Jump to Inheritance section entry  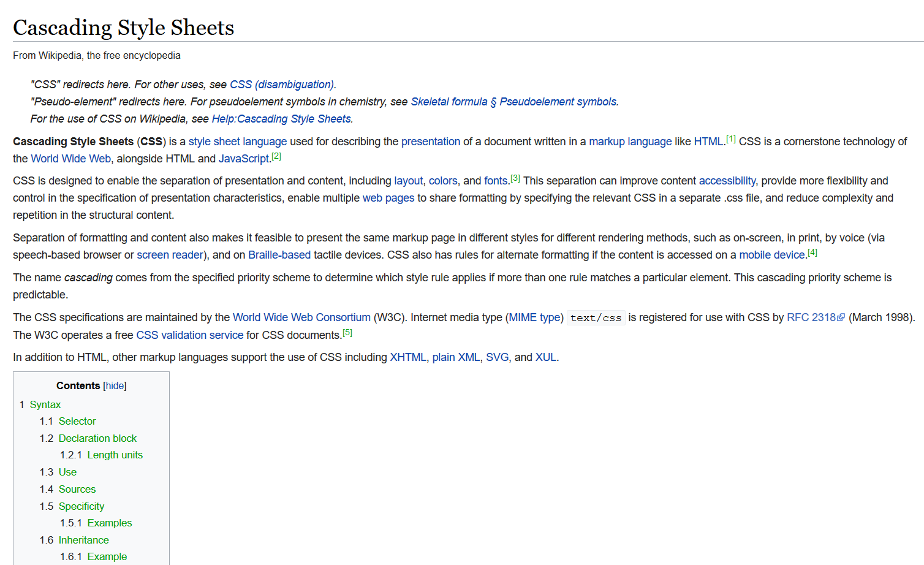pos(83,540)
